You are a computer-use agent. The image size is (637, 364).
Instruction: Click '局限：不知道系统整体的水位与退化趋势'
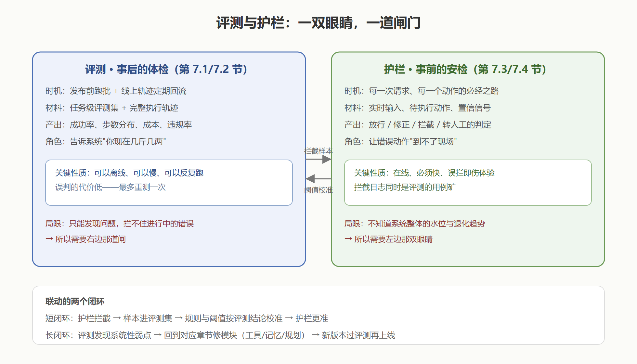pyautogui.click(x=415, y=224)
